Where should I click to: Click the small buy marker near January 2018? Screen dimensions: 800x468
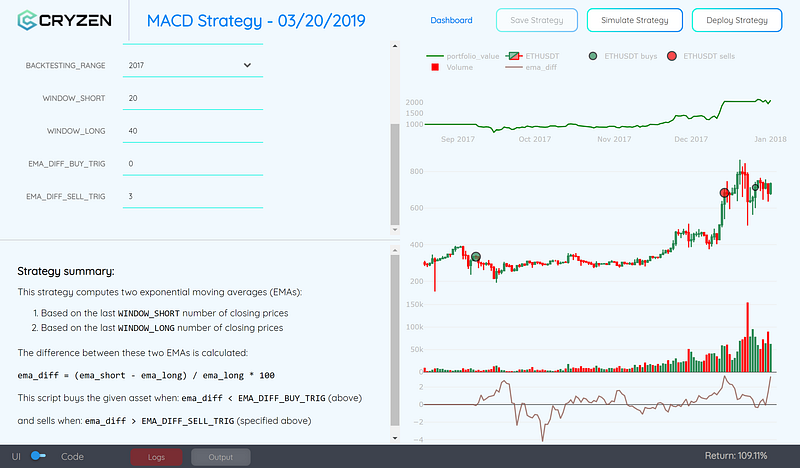pos(756,188)
